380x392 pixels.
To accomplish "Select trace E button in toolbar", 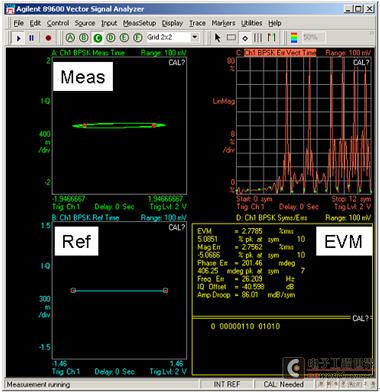I will [124, 38].
